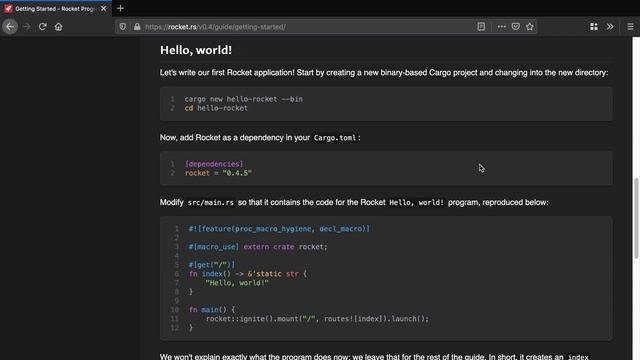Click the "[dependencies]" code line
640x360 pixels.
tap(214, 164)
